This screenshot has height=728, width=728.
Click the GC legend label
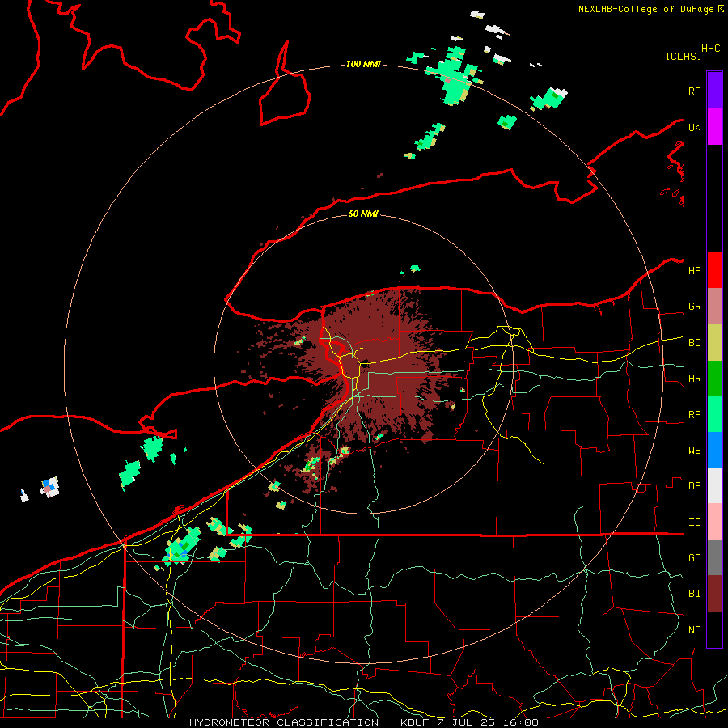coord(694,558)
